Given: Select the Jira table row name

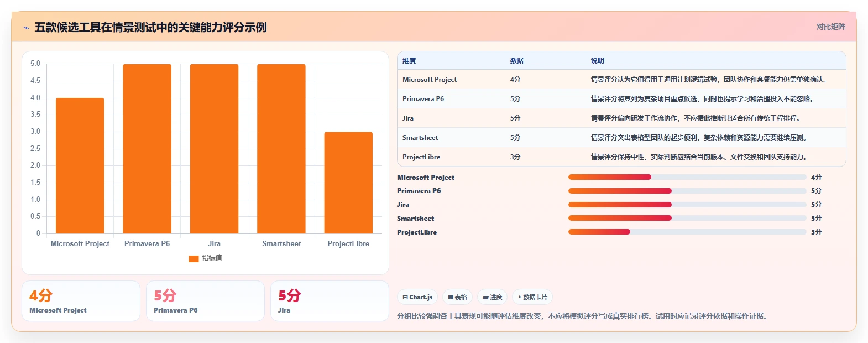Looking at the screenshot, I should (x=408, y=118).
